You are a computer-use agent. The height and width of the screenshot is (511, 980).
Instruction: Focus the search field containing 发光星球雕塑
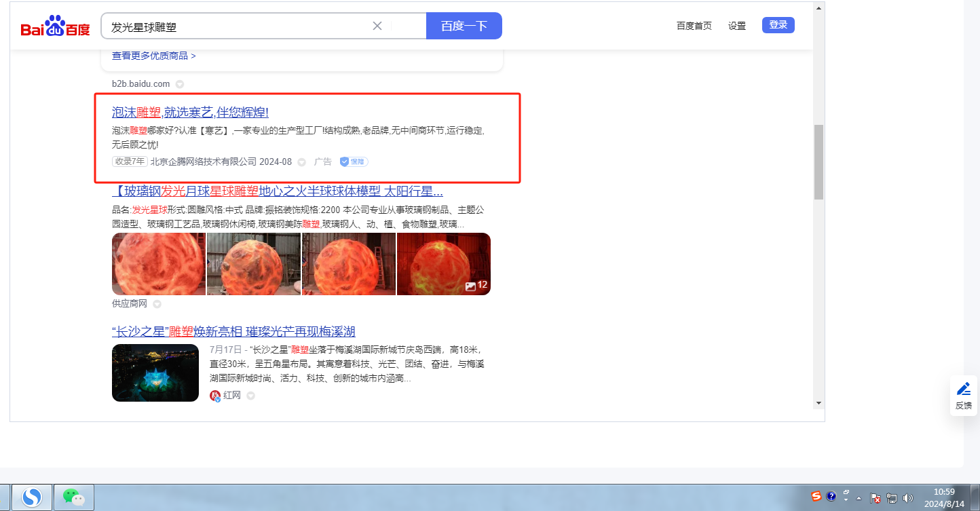coord(263,26)
